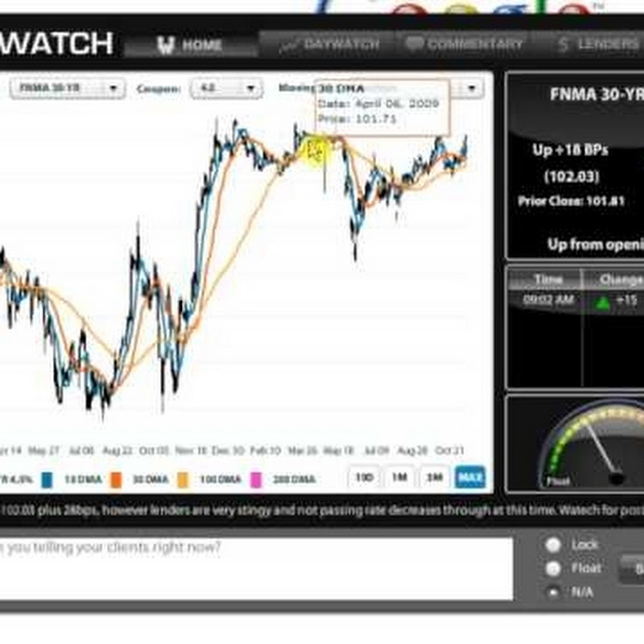Select the MAX chart range button
The width and height of the screenshot is (644, 644).
pyautogui.click(x=470, y=477)
